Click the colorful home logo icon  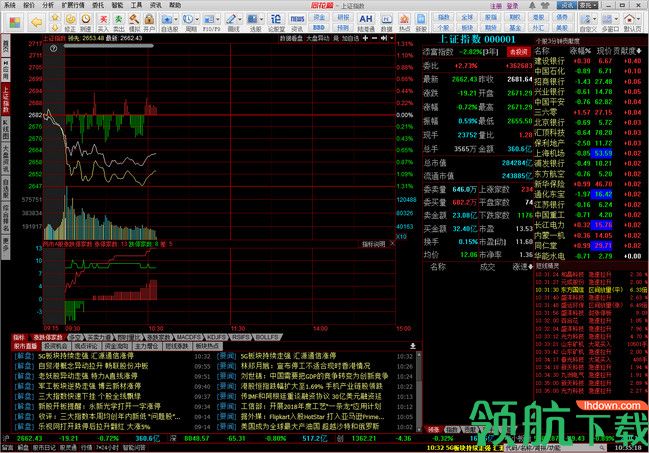point(15,22)
